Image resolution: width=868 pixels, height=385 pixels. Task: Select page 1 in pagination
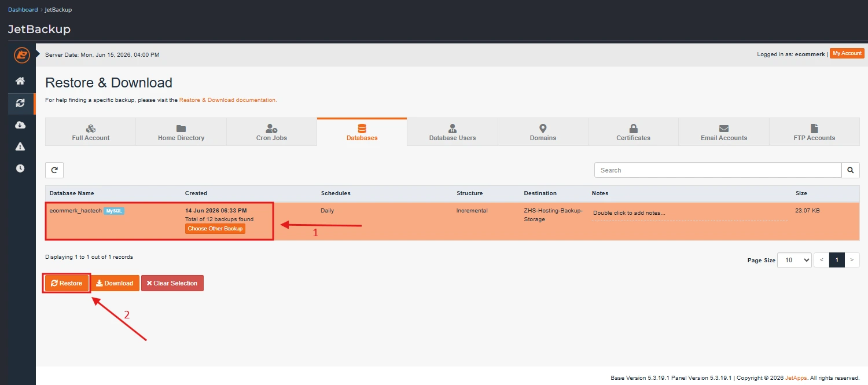click(x=837, y=260)
